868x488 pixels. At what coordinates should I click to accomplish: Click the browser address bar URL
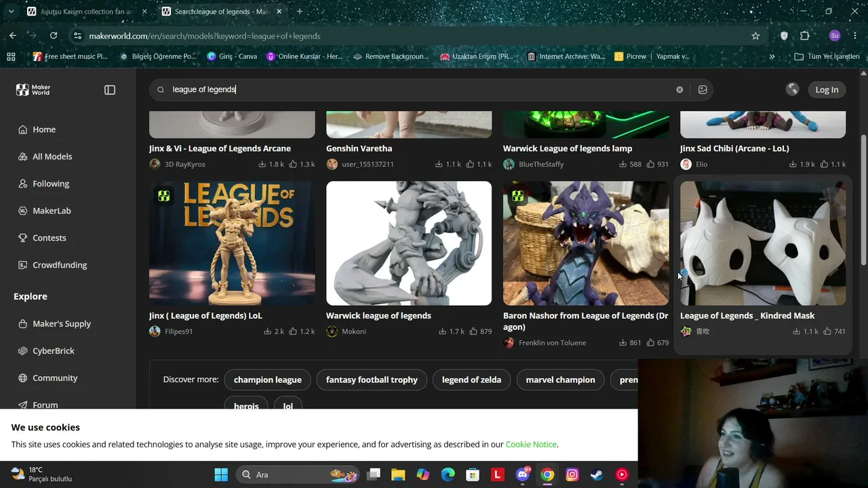[x=205, y=36]
